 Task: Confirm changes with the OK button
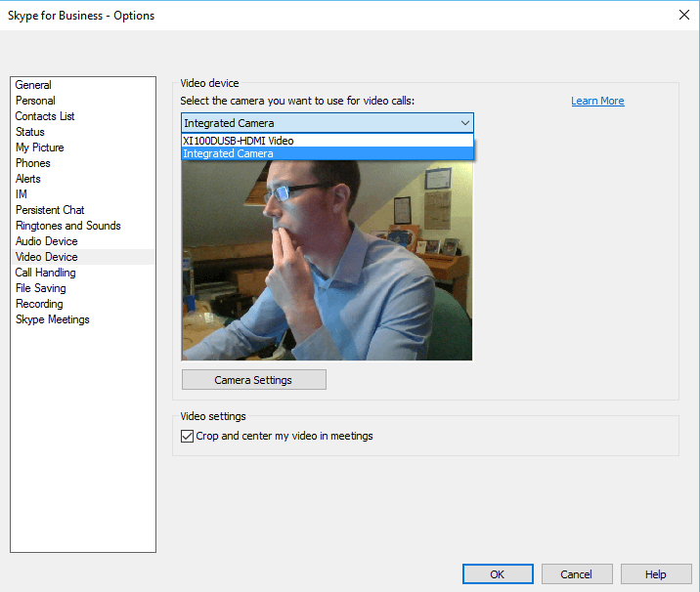tap(498, 574)
